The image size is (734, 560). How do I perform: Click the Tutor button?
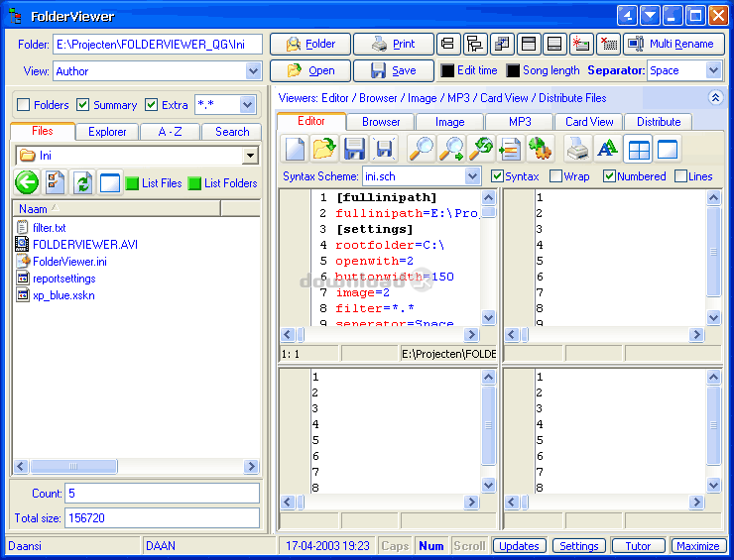tap(638, 546)
